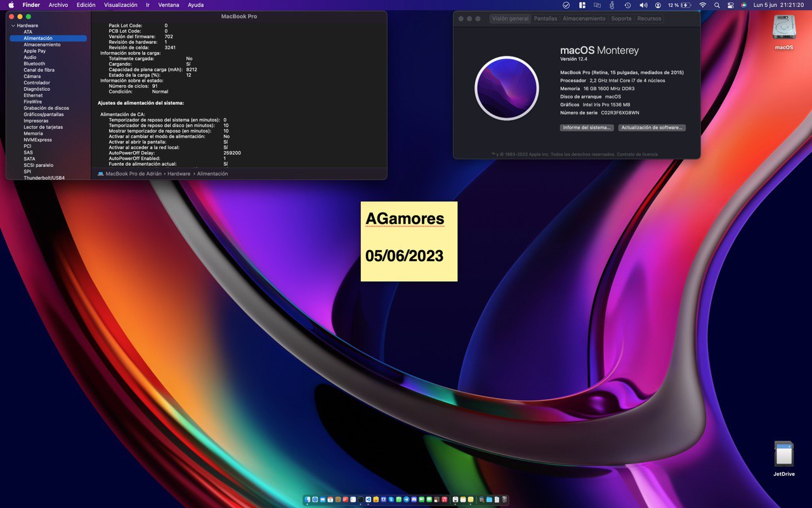Open Spotlight search magnifier icon
Viewport: 812px width, 508px height.
pyautogui.click(x=717, y=4)
